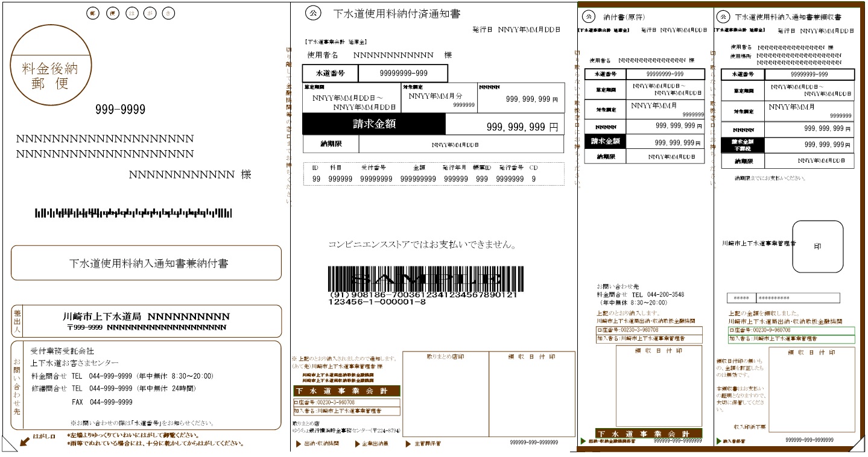Click the 取りまとめ店印 box heading
Screen dimensions: 868x457
[445, 356]
